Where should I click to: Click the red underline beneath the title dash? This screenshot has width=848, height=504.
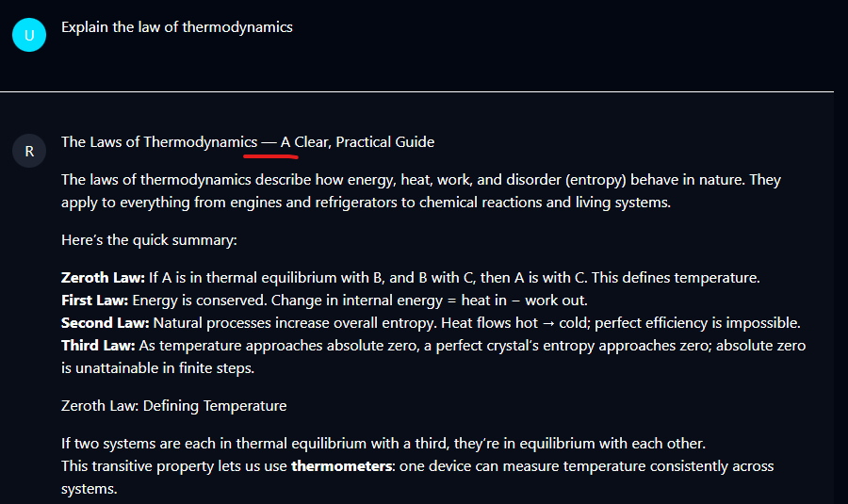(x=270, y=156)
